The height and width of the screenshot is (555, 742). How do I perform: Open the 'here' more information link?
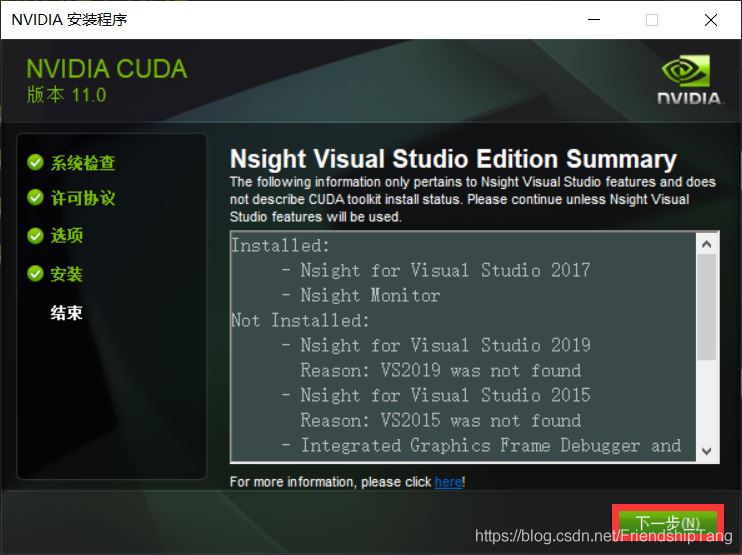pyautogui.click(x=448, y=482)
